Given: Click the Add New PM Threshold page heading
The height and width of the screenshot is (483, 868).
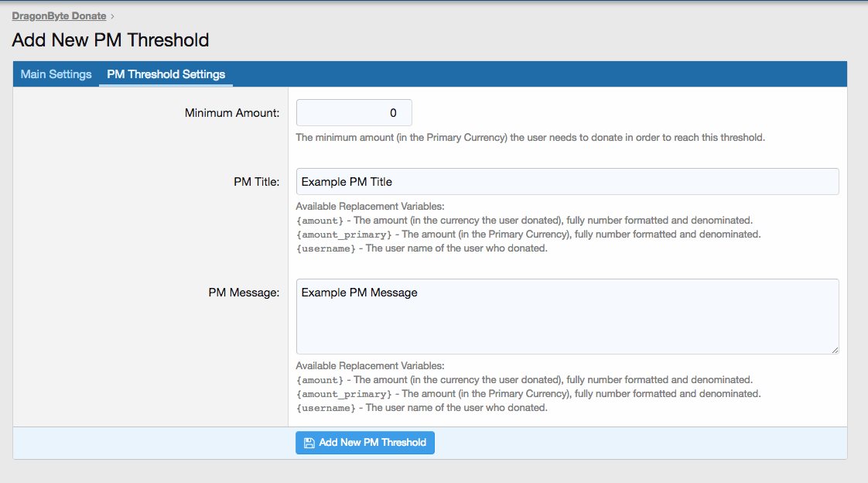Looking at the screenshot, I should pyautogui.click(x=111, y=39).
